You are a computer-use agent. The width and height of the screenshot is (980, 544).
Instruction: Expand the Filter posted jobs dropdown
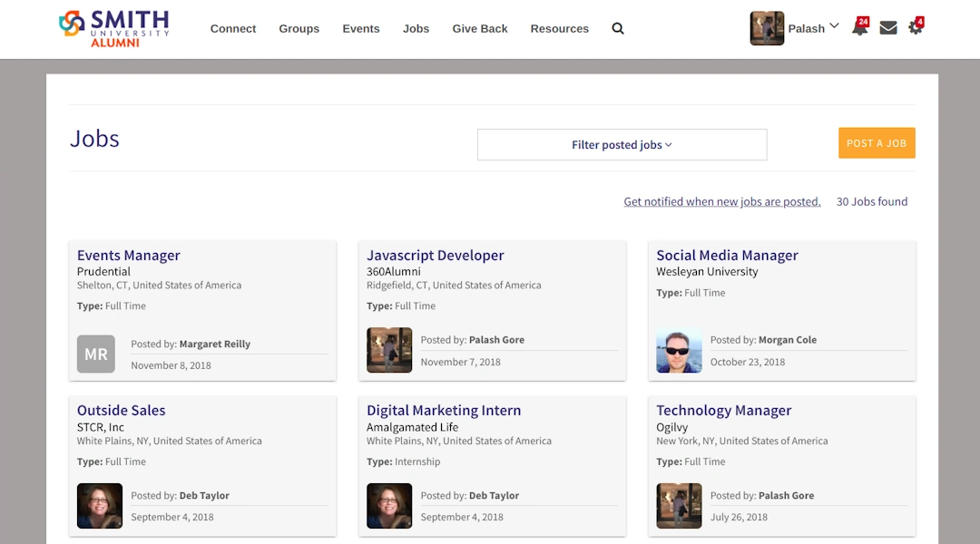[x=622, y=145]
